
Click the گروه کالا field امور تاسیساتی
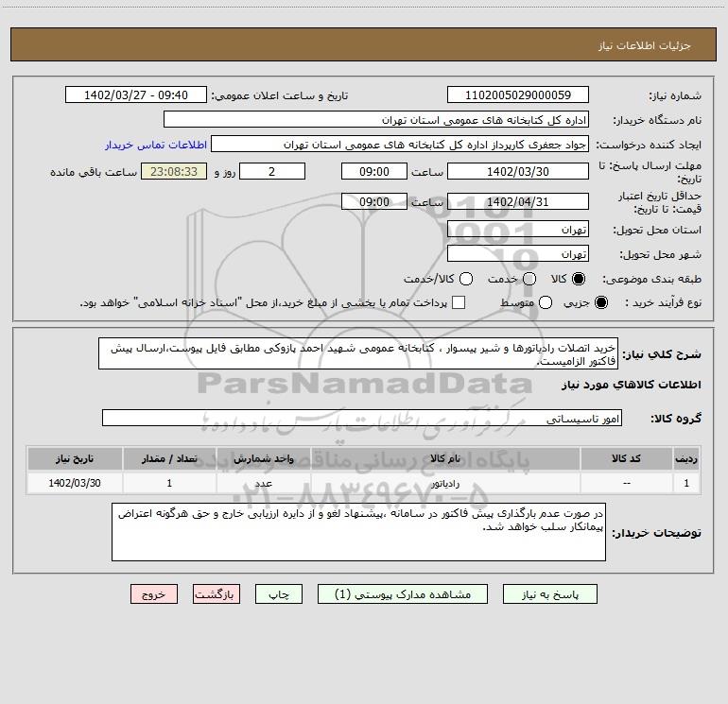coord(362,418)
